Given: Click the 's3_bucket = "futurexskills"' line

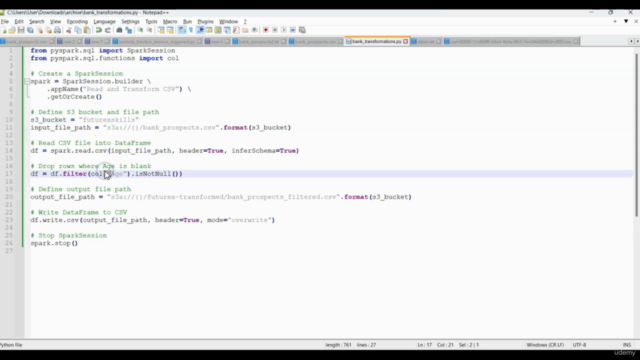Looking at the screenshot, I should [x=84, y=120].
